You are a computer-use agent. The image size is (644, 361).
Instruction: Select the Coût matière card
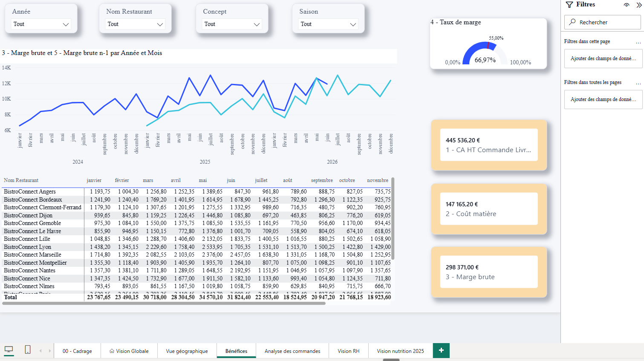489,209
